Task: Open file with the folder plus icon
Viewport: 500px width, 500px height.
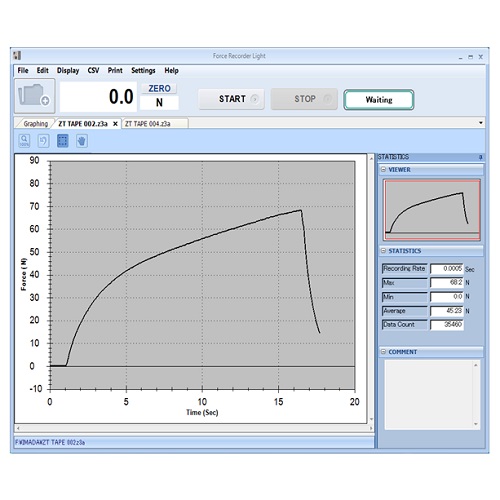Action: point(35,96)
